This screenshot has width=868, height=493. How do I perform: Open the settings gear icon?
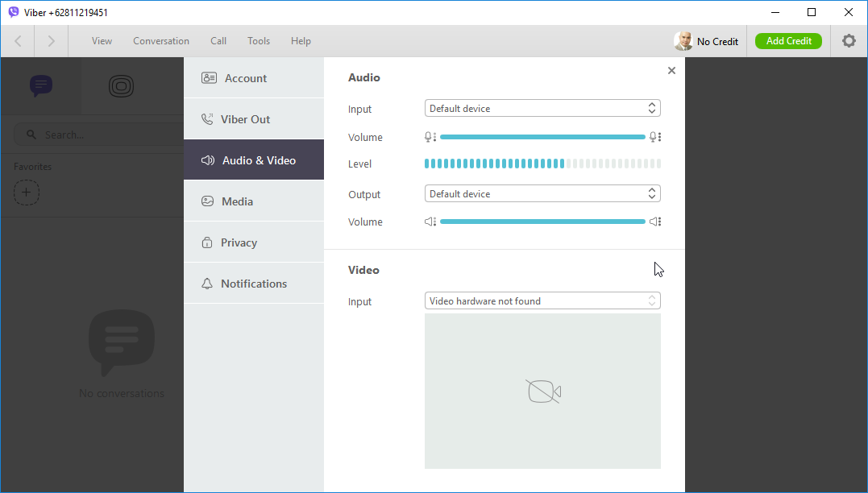click(x=849, y=41)
